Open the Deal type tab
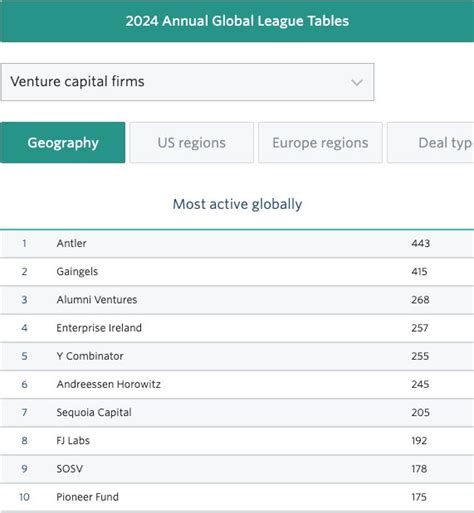Image resolution: width=474 pixels, height=513 pixels. click(431, 143)
